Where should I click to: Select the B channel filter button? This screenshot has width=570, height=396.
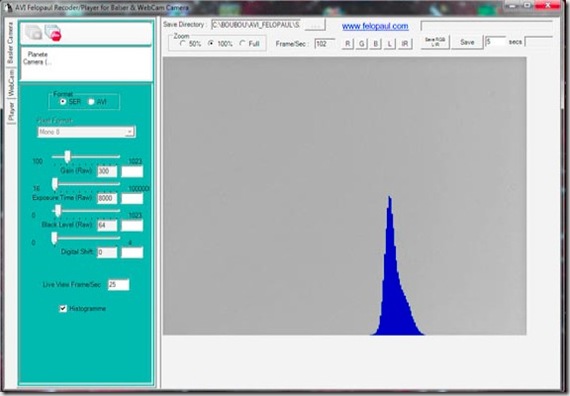pyautogui.click(x=376, y=44)
